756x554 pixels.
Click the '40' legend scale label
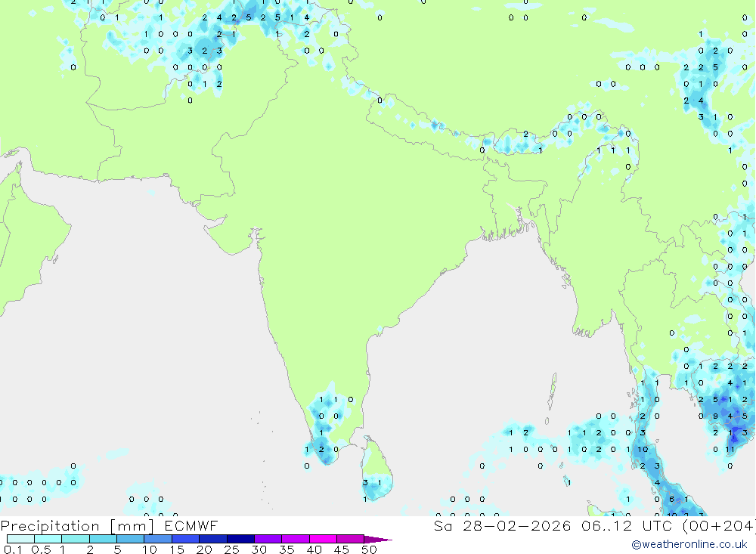[x=314, y=549]
